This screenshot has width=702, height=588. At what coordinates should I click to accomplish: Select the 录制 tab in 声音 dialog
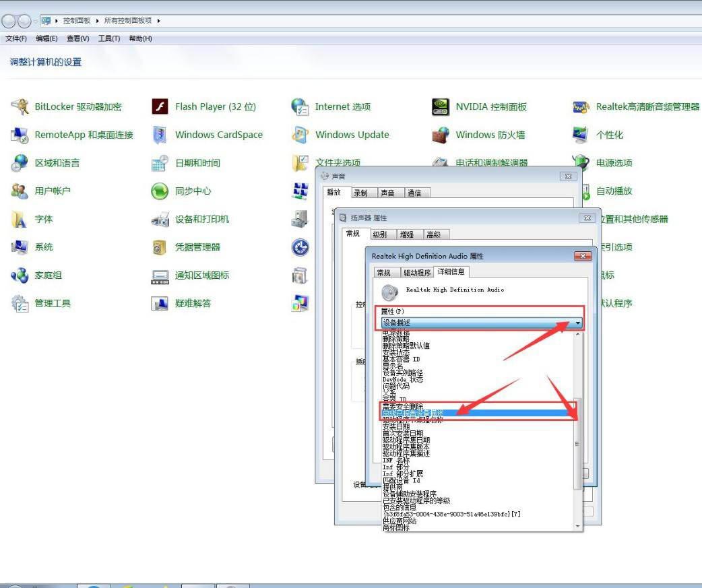[x=361, y=193]
